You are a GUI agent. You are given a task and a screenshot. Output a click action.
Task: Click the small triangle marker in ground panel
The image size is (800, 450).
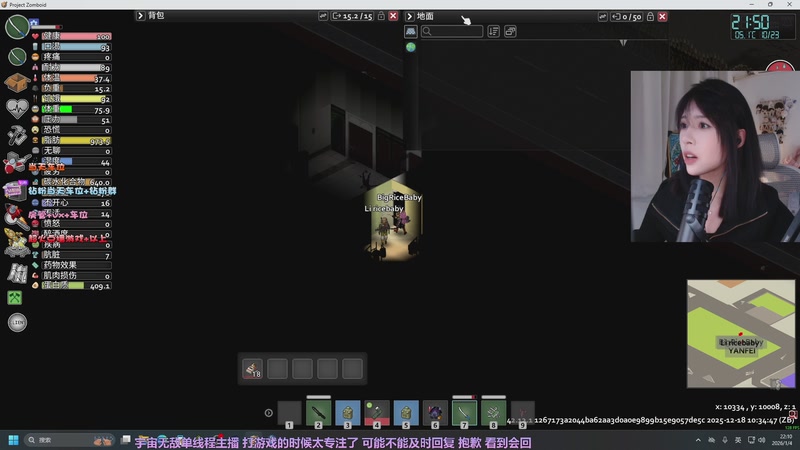623,43
